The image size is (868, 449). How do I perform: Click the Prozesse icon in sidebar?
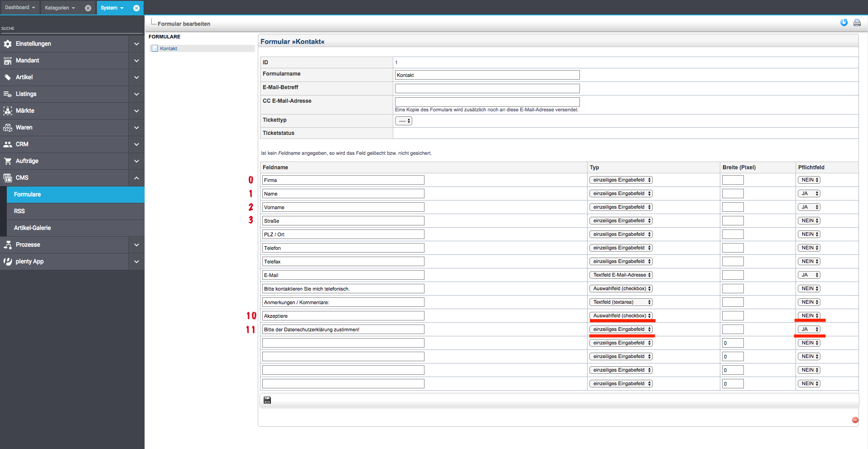[x=8, y=245]
